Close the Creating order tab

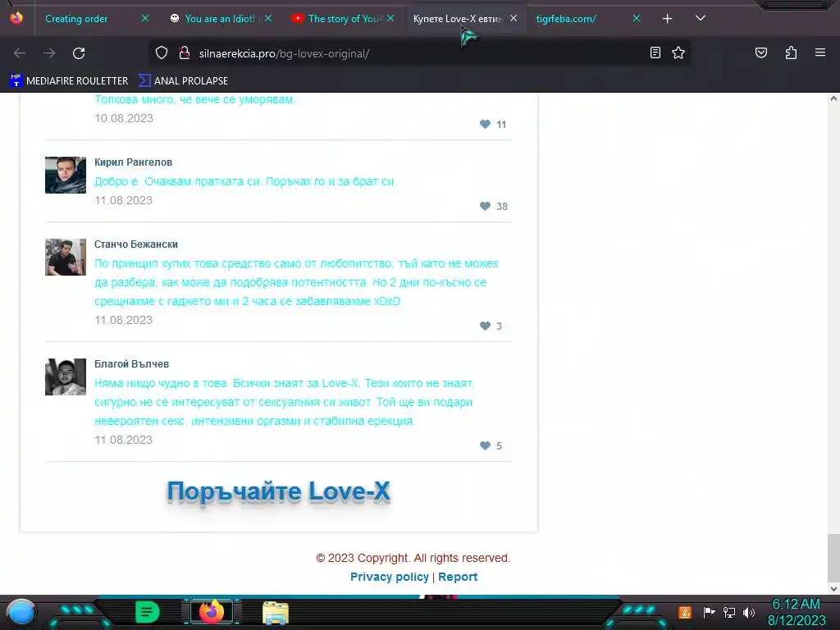coord(145,18)
